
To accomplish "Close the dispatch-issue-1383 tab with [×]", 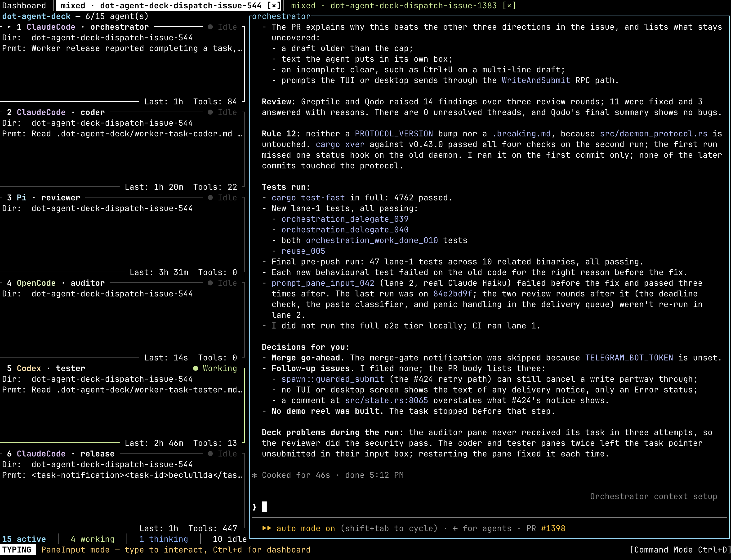I will (x=509, y=5).
